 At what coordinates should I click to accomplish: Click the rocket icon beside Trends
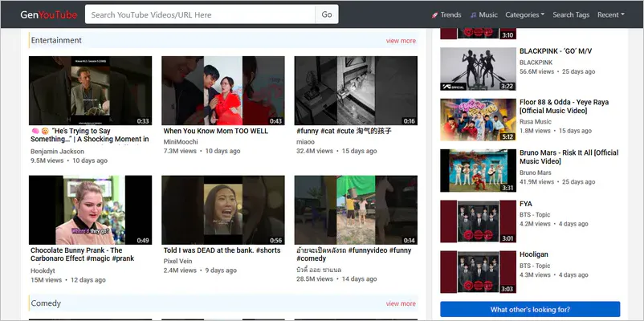pos(434,15)
